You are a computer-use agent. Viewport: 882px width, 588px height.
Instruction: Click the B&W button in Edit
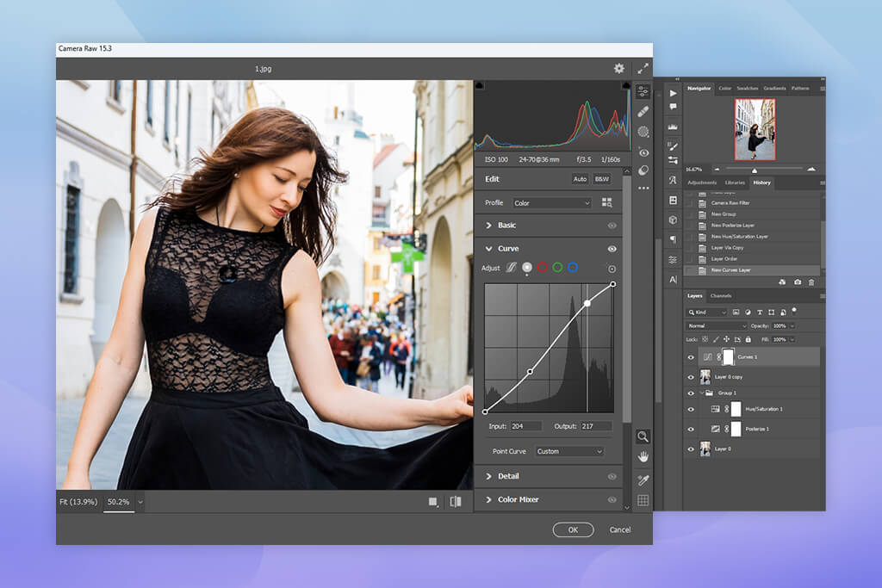click(x=602, y=179)
